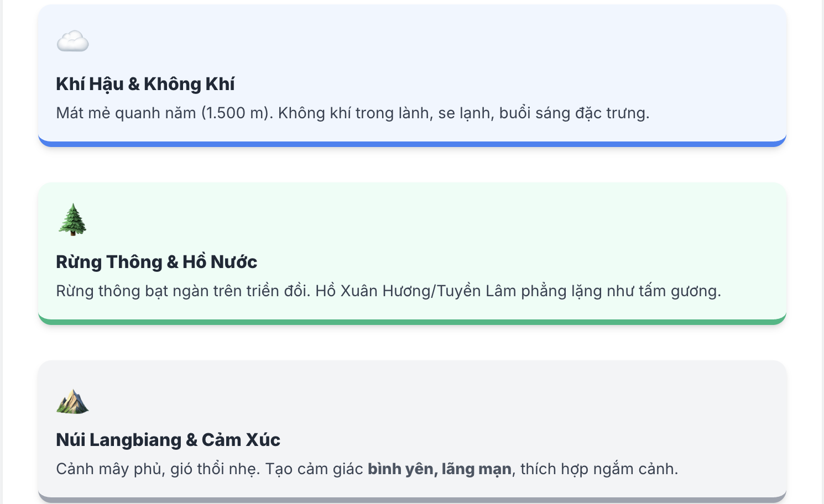The width and height of the screenshot is (824, 504).
Task: Click the climate description starting 'Mát mẻ quanh năm'
Action: pos(353,113)
